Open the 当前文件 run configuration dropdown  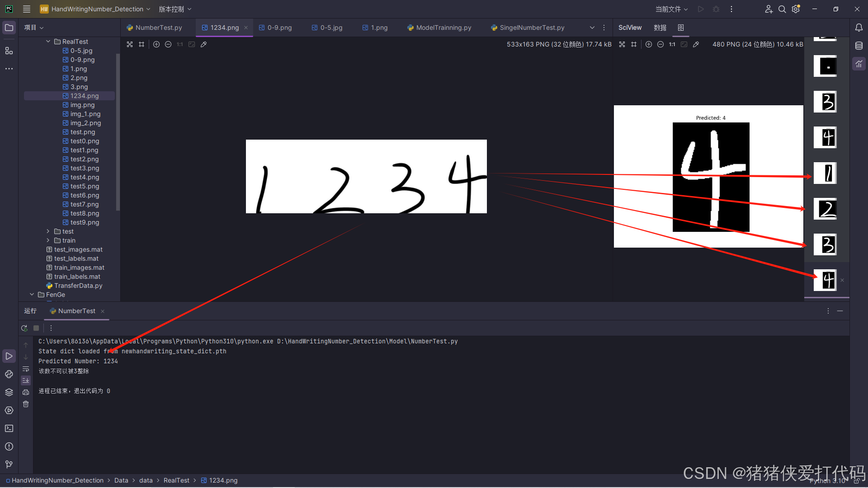[671, 9]
